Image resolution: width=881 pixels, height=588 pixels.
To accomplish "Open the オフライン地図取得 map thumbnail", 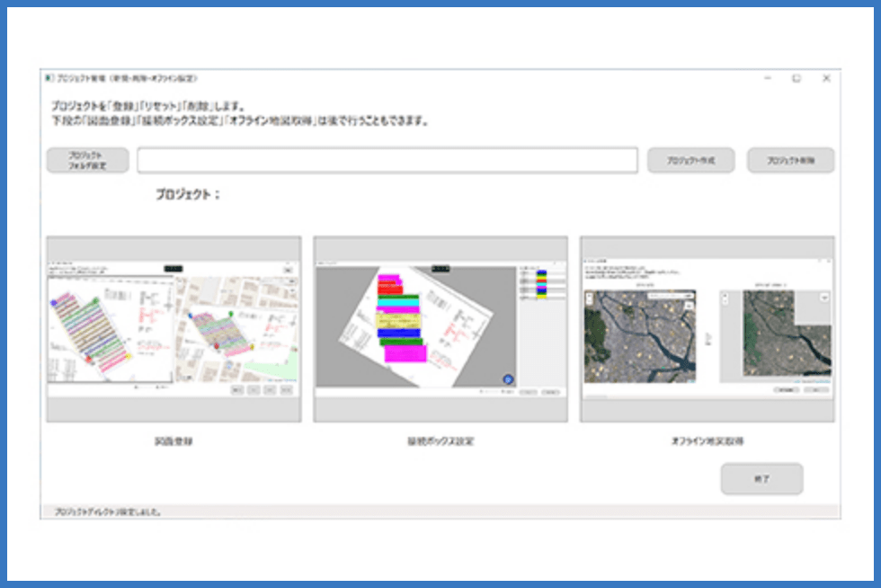I will (x=707, y=329).
